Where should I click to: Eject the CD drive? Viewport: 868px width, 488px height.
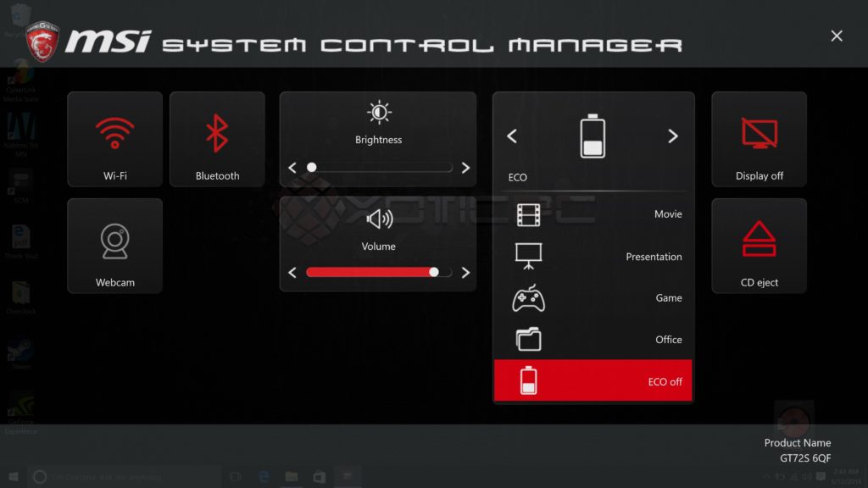click(759, 246)
